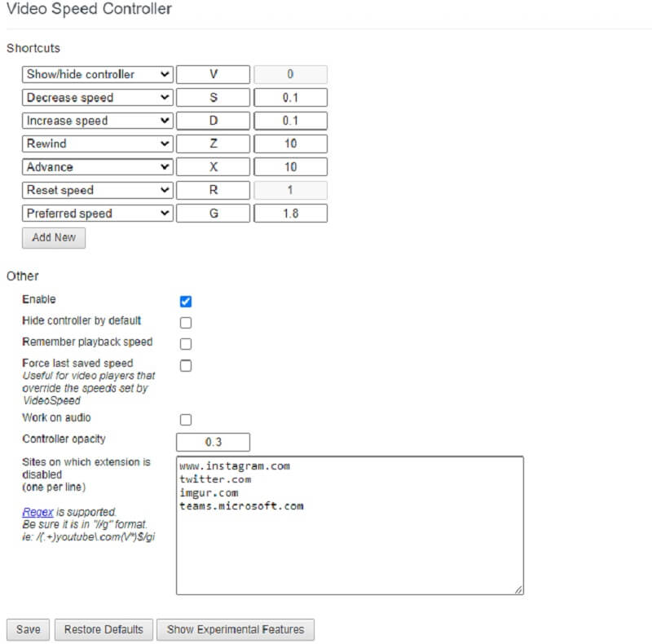
Task: Enable Force last saved speed
Action: click(x=186, y=365)
